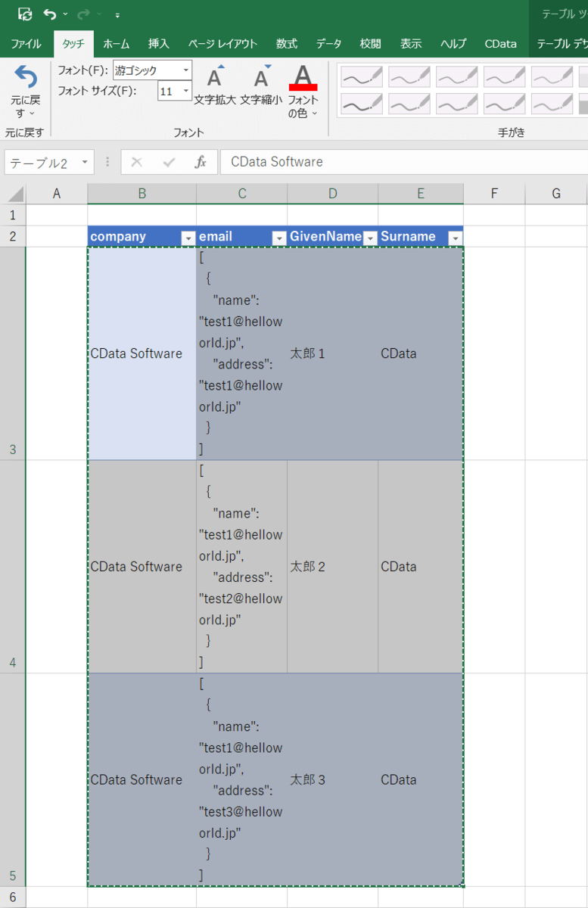Open the Surname column filter dropdown
Image resolution: width=588 pixels, height=908 pixels.
455,238
